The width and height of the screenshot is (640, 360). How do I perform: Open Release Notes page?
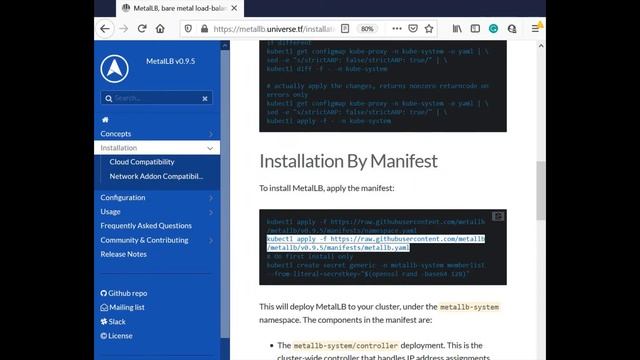point(124,254)
